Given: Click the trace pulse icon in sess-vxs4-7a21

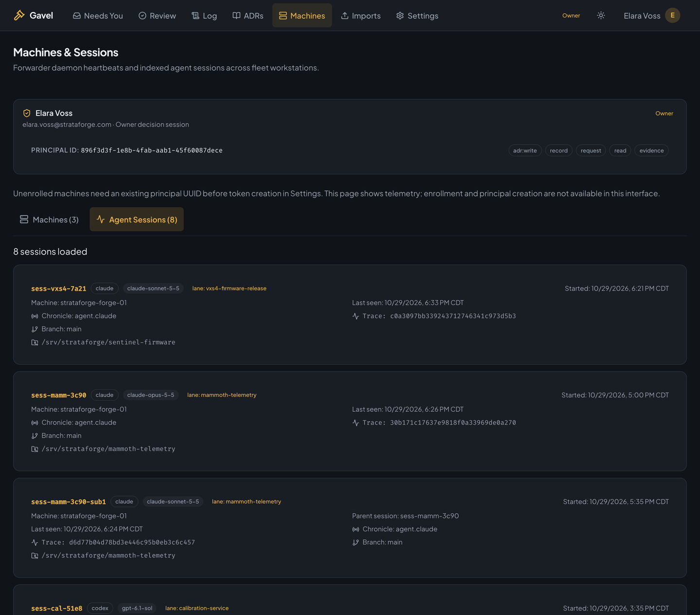Looking at the screenshot, I should point(356,316).
